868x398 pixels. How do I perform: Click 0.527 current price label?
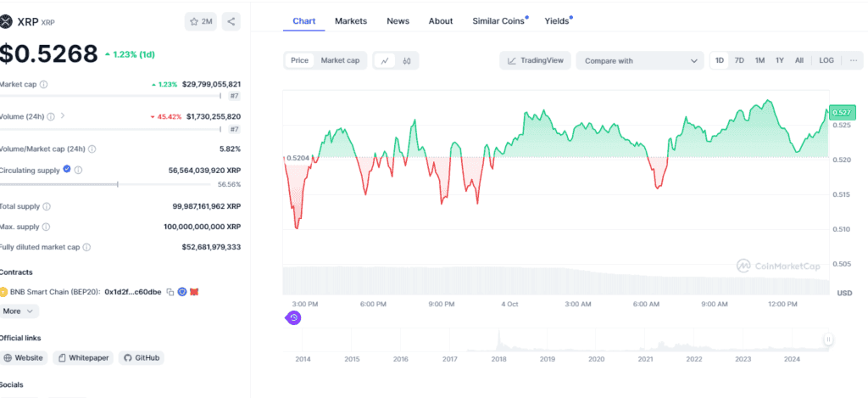[842, 113]
